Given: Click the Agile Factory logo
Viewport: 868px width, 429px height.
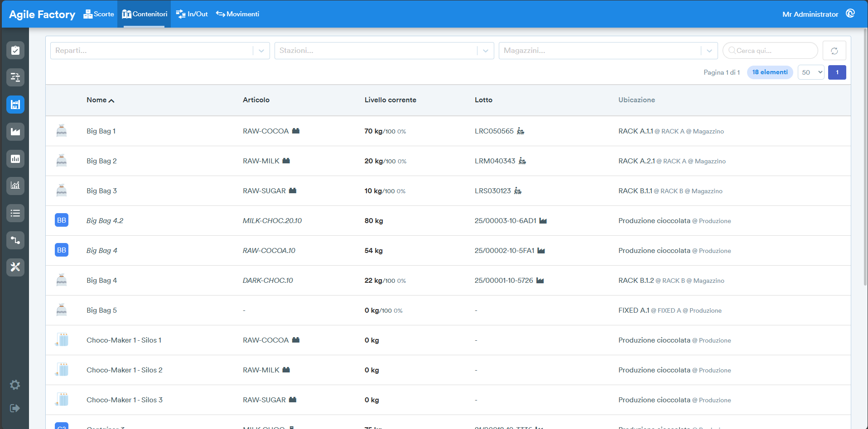Looking at the screenshot, I should click(x=42, y=14).
